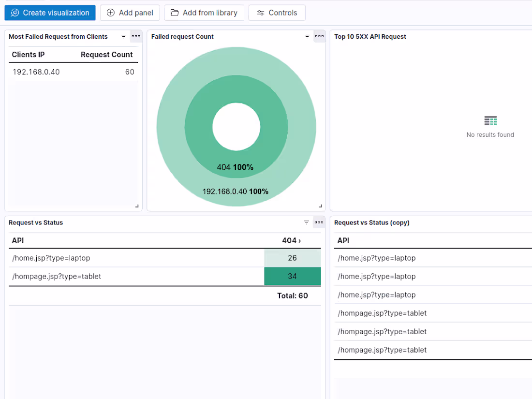Click filter icon on Request vs Status panel
The image size is (532, 399).
coord(306,222)
